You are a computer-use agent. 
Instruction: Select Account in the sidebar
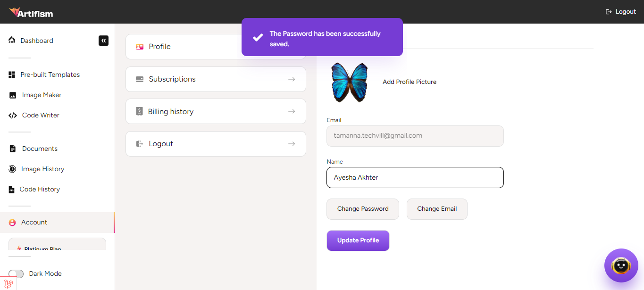[x=34, y=222]
